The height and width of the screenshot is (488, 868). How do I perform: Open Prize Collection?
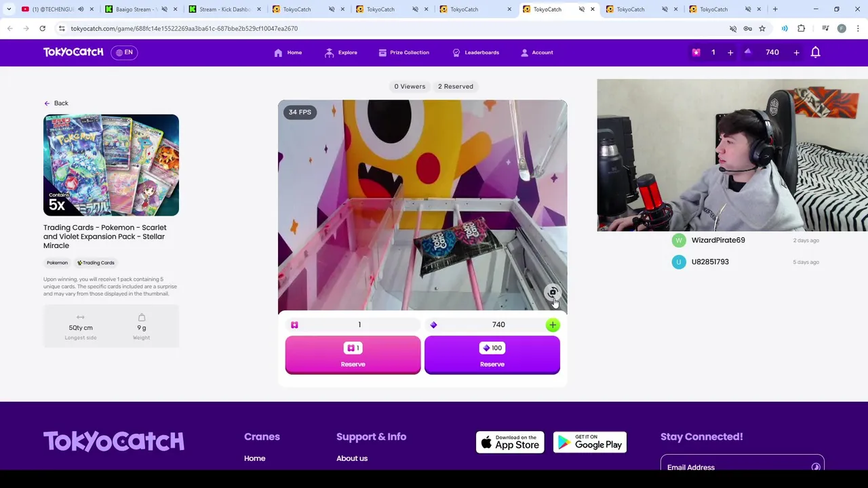coord(403,52)
